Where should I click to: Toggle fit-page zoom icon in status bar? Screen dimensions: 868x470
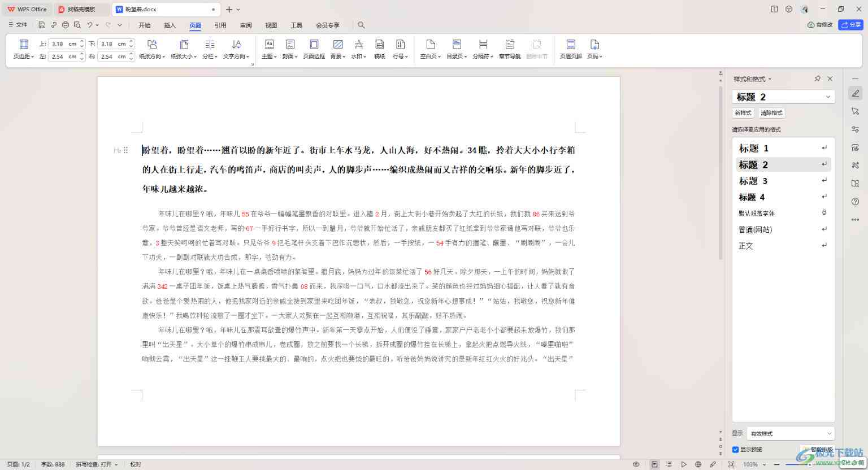coord(731,464)
